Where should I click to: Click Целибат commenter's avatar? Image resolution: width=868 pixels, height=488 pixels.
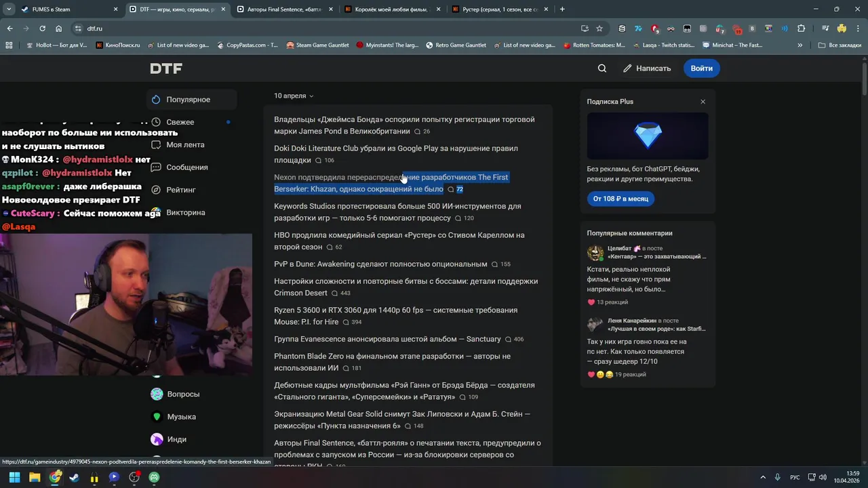coord(595,253)
